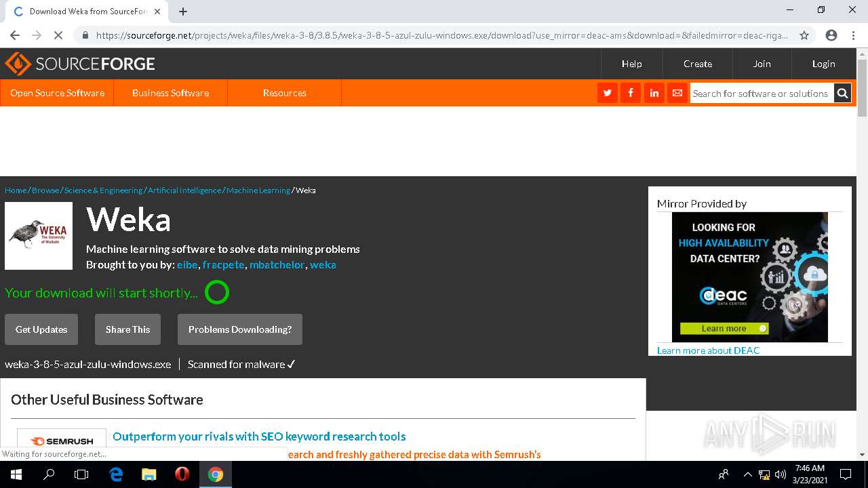The width and height of the screenshot is (868, 488).
Task: Open Chrome profile avatar icon
Action: pos(831,35)
